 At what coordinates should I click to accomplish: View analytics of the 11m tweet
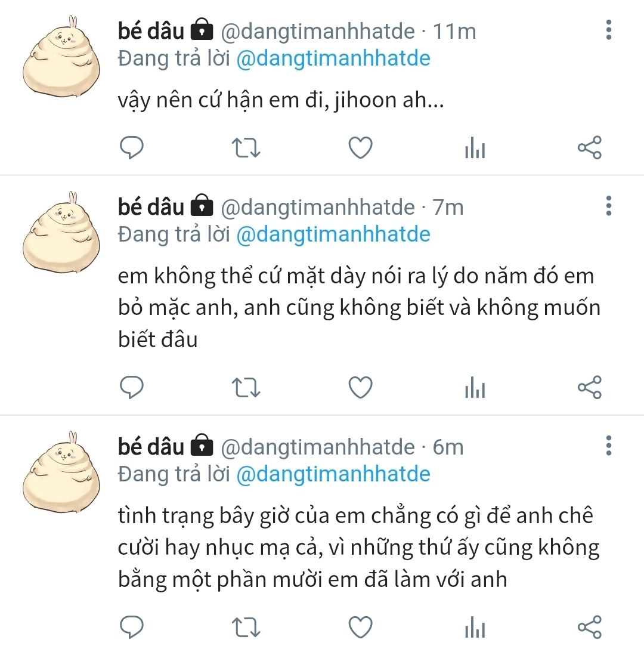475,147
